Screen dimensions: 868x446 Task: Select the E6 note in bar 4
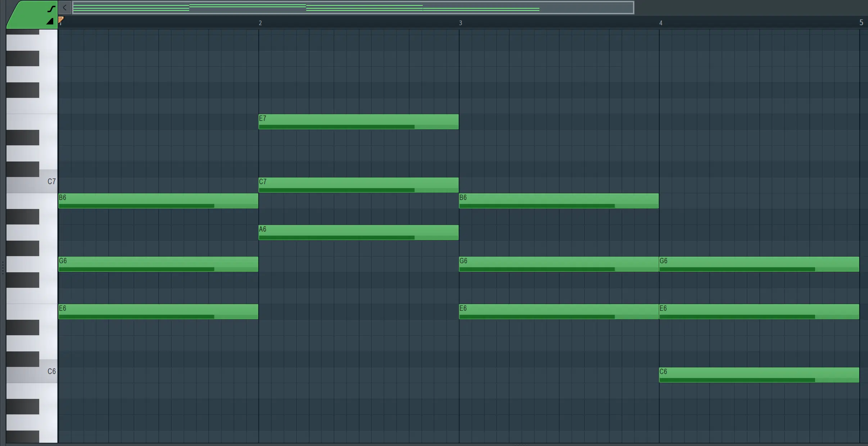(759, 311)
